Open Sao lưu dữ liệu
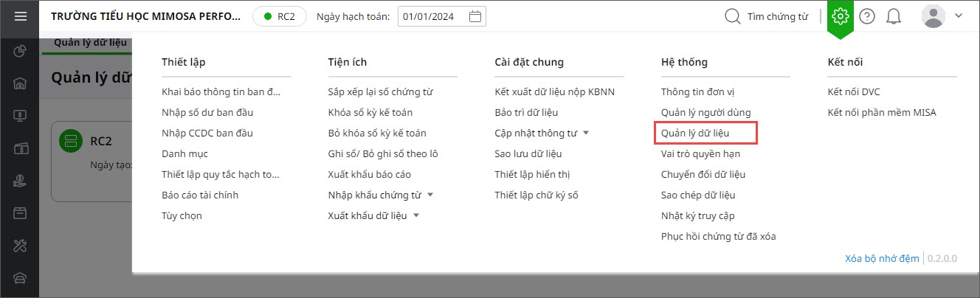This screenshot has width=980, height=298. point(528,154)
